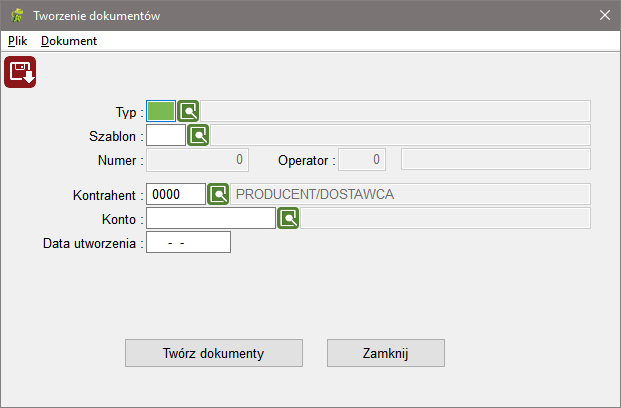Click the Operator number field

[x=362, y=160]
